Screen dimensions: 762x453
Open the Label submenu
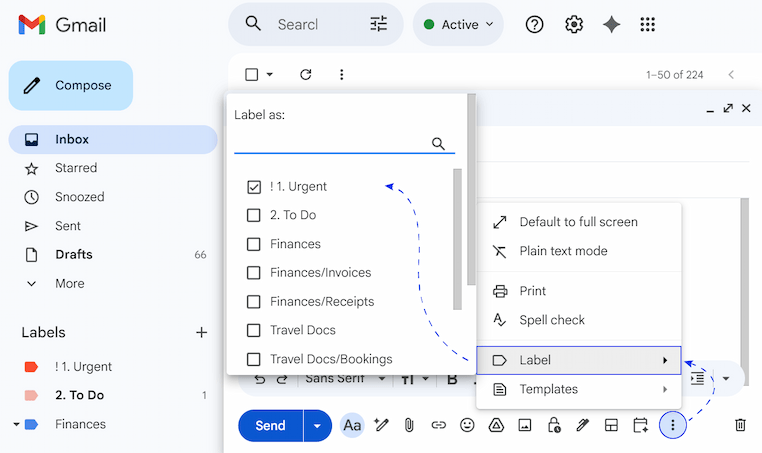[579, 360]
